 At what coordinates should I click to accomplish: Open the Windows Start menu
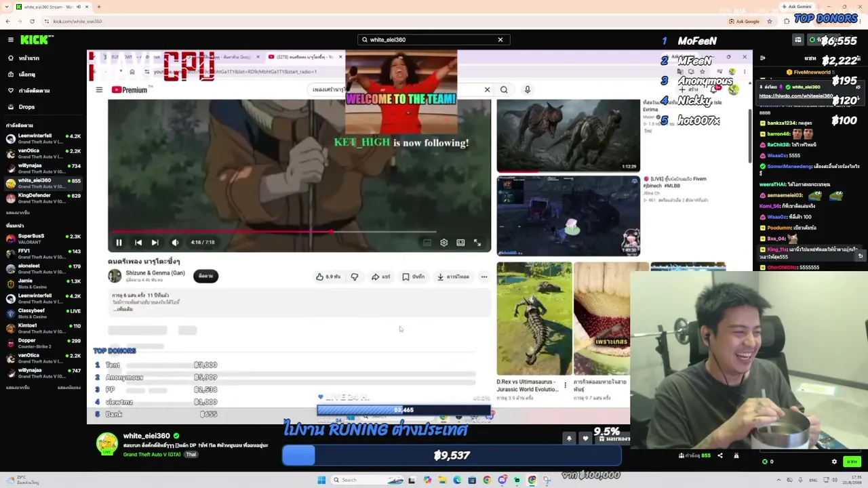pos(321,480)
